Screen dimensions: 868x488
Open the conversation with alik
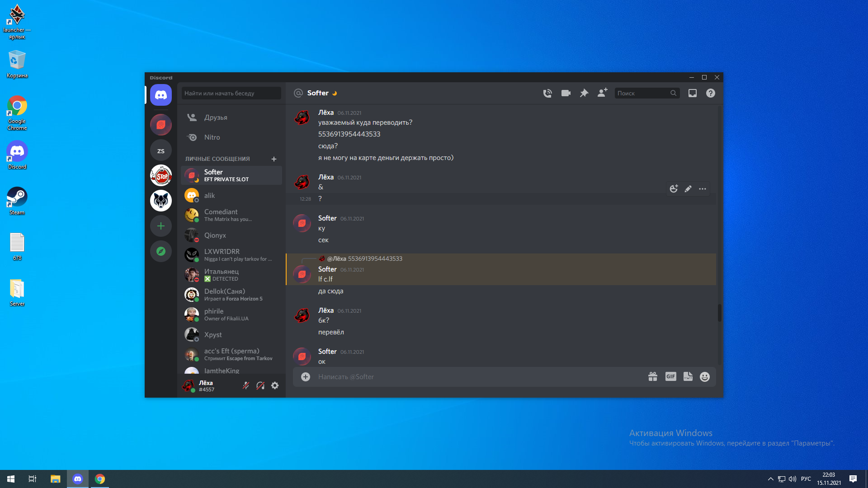pyautogui.click(x=209, y=196)
